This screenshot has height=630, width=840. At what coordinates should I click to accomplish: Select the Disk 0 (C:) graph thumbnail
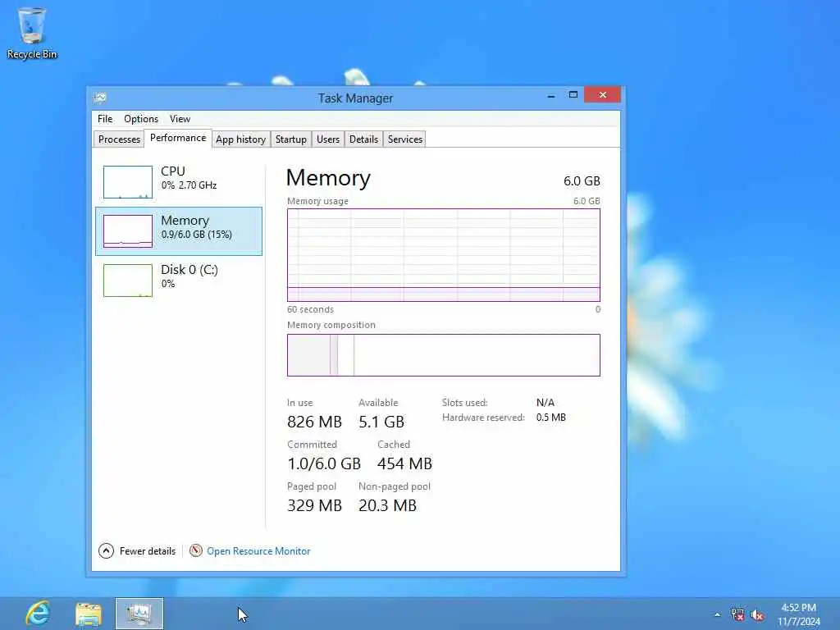click(127, 281)
